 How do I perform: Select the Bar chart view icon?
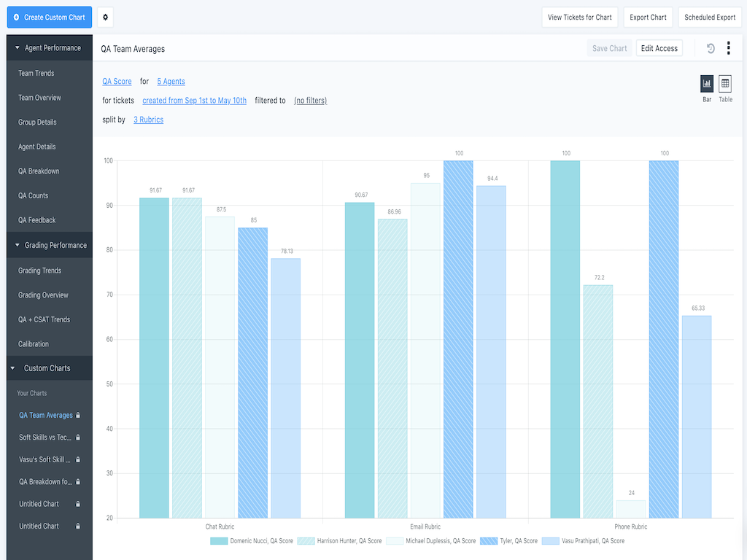[706, 87]
